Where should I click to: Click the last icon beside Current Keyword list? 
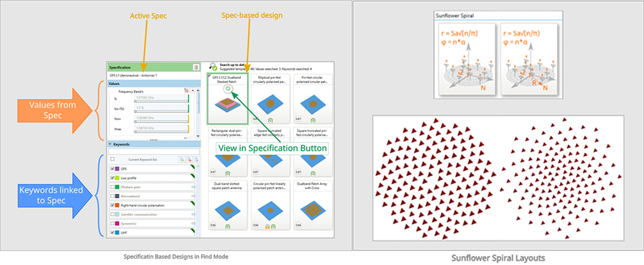[x=196, y=159]
